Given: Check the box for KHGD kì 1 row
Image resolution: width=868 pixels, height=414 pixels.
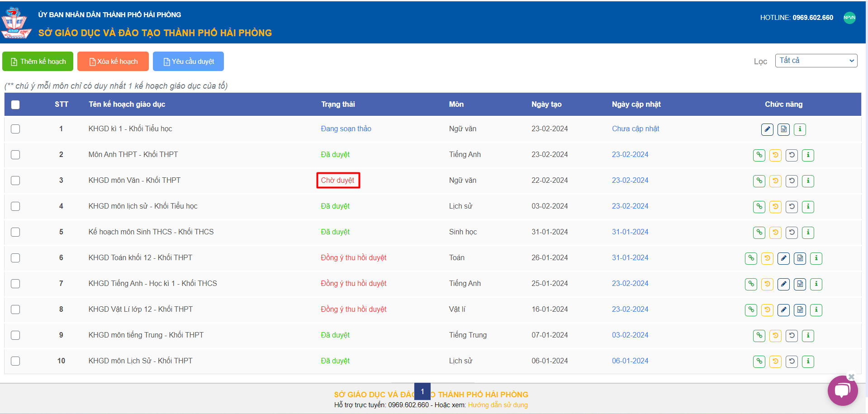Looking at the screenshot, I should [15, 129].
